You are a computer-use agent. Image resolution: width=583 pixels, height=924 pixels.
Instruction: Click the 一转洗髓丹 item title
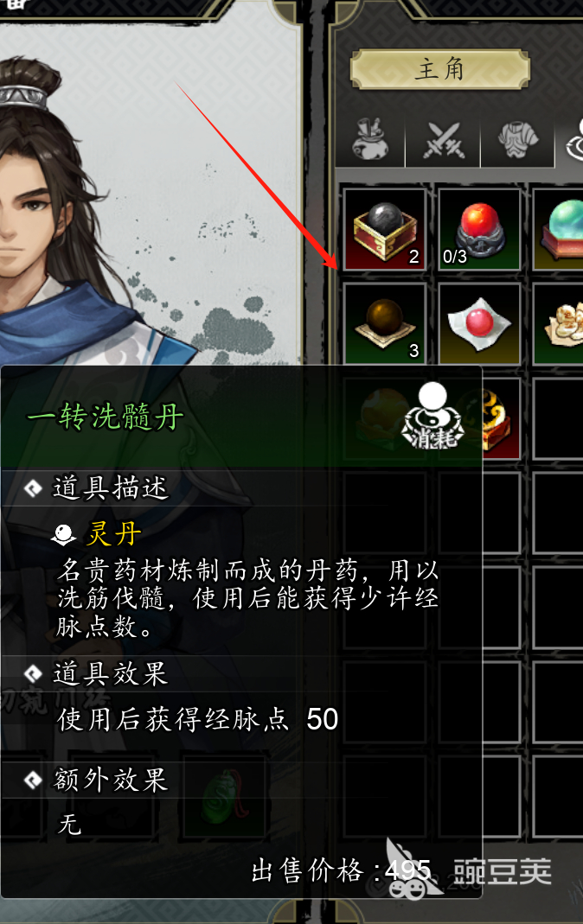click(106, 417)
